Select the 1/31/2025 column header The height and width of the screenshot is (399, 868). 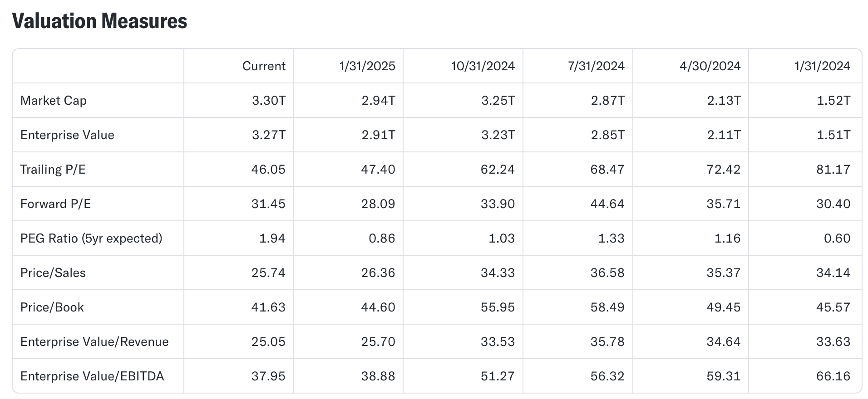(367, 66)
